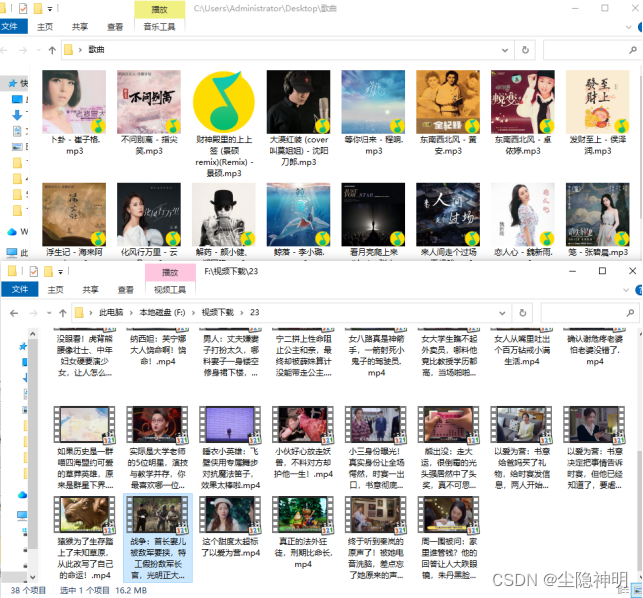This screenshot has height=598, width=643.
Task: Expand ribbon chevron in 23 window
Action: 626,290
